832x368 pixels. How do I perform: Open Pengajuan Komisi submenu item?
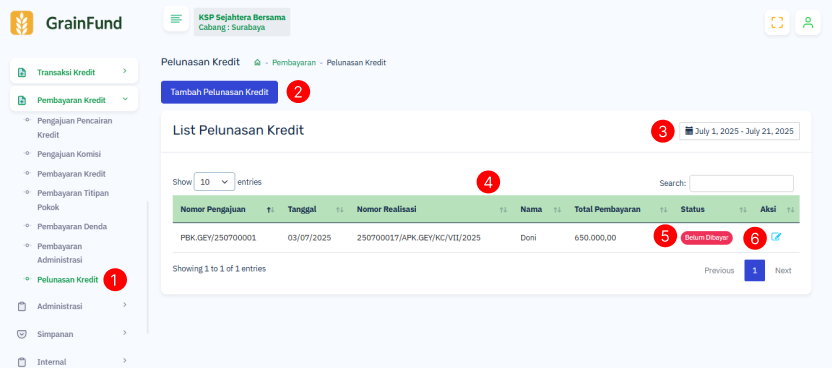click(69, 154)
